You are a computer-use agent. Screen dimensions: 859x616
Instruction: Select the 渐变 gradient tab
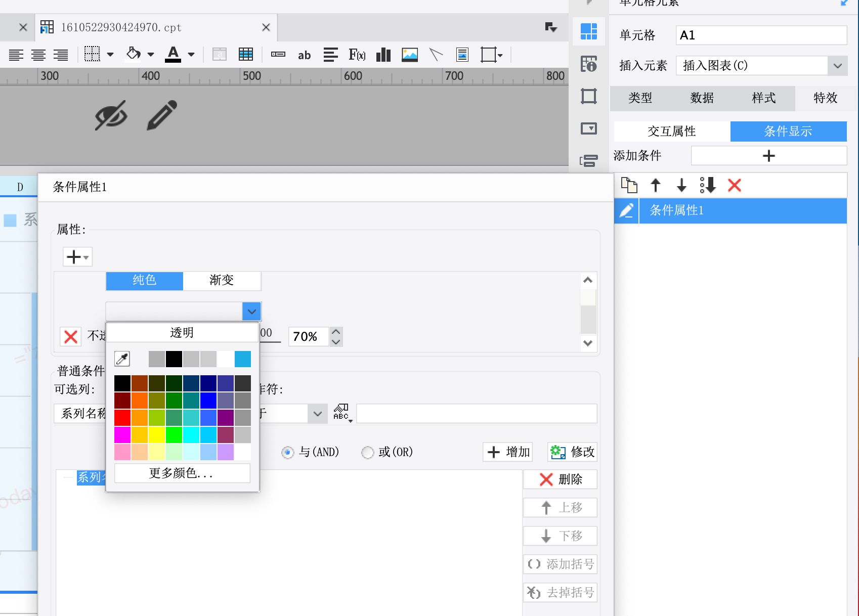coord(222,281)
